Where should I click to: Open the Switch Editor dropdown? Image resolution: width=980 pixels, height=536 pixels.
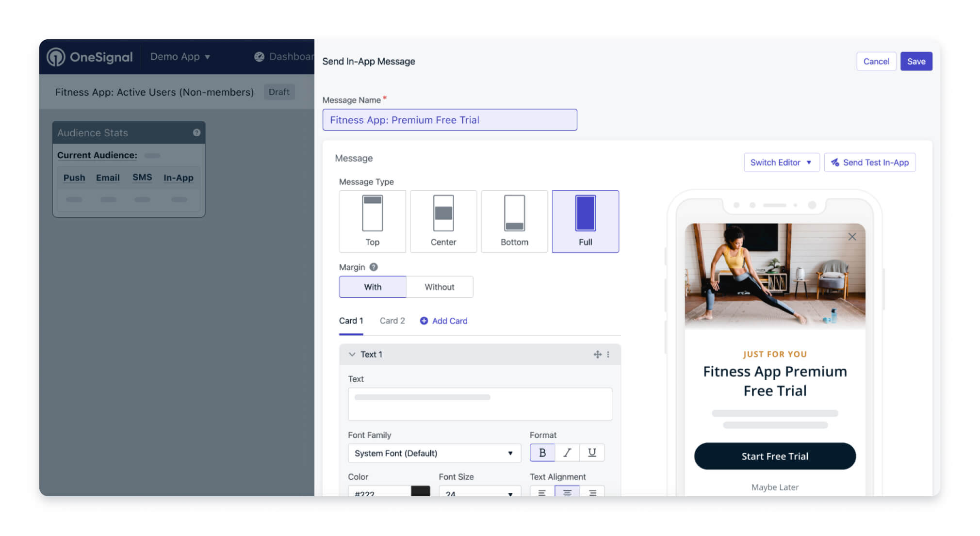[x=781, y=162]
